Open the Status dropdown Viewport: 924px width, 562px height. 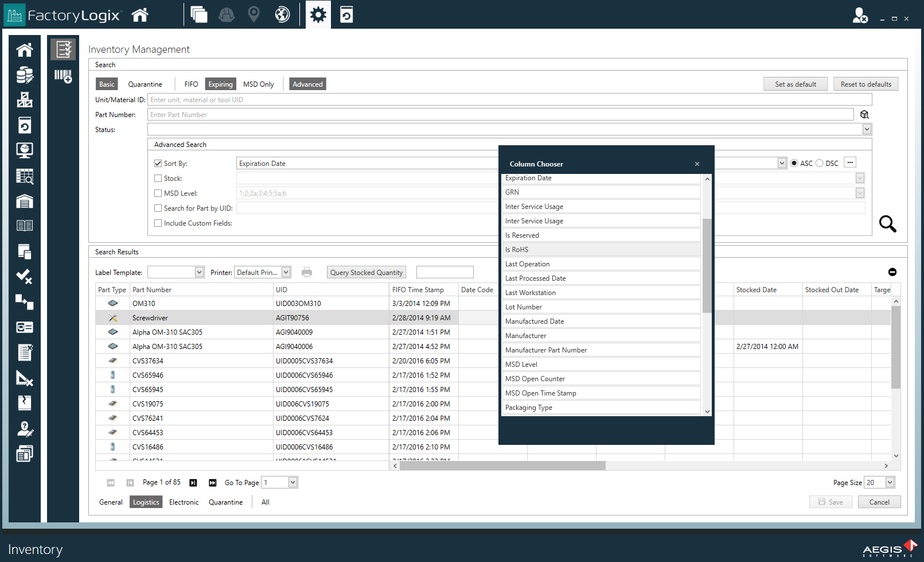[867, 129]
